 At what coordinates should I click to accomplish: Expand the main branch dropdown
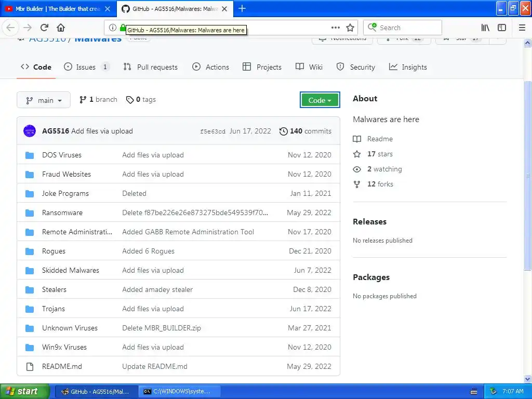[x=44, y=100]
